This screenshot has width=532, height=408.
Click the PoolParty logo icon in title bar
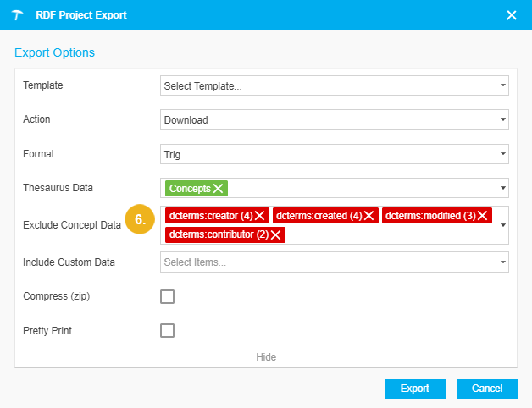pos(17,15)
